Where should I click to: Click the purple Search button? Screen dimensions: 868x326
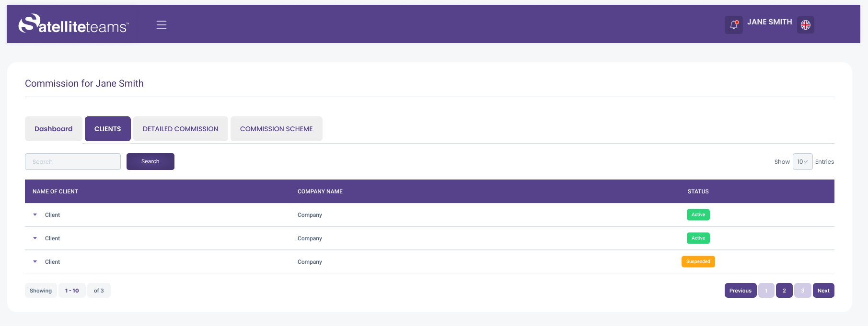150,162
